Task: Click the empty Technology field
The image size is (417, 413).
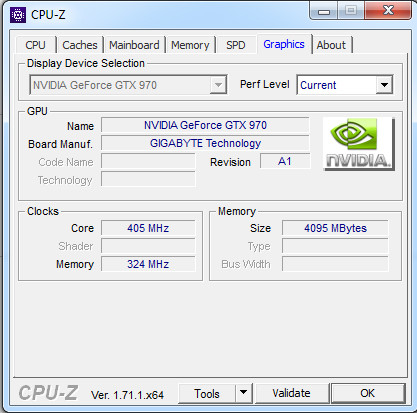Action: 148,179
